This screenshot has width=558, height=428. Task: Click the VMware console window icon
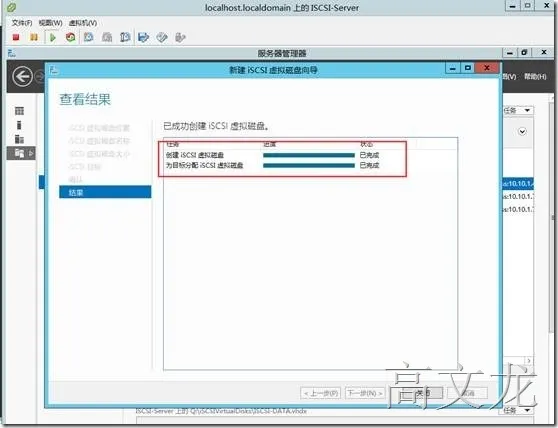pos(11,7)
